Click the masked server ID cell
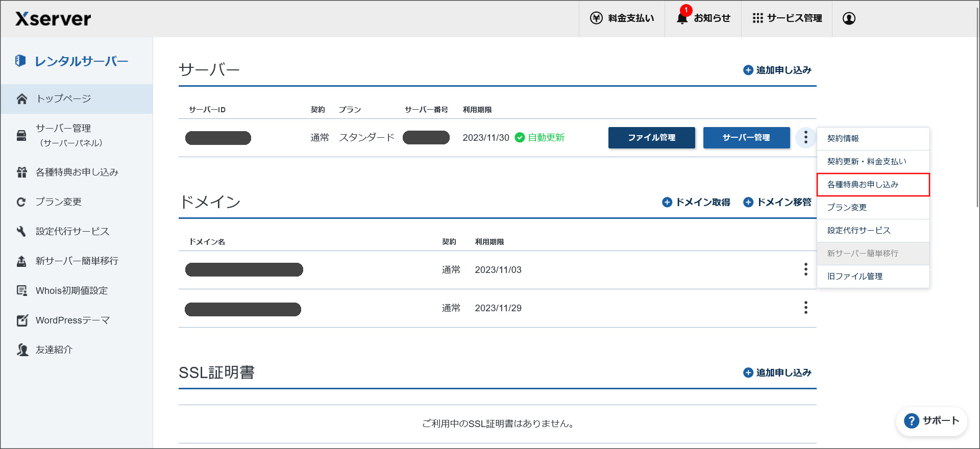Image resolution: width=980 pixels, height=449 pixels. (x=218, y=138)
